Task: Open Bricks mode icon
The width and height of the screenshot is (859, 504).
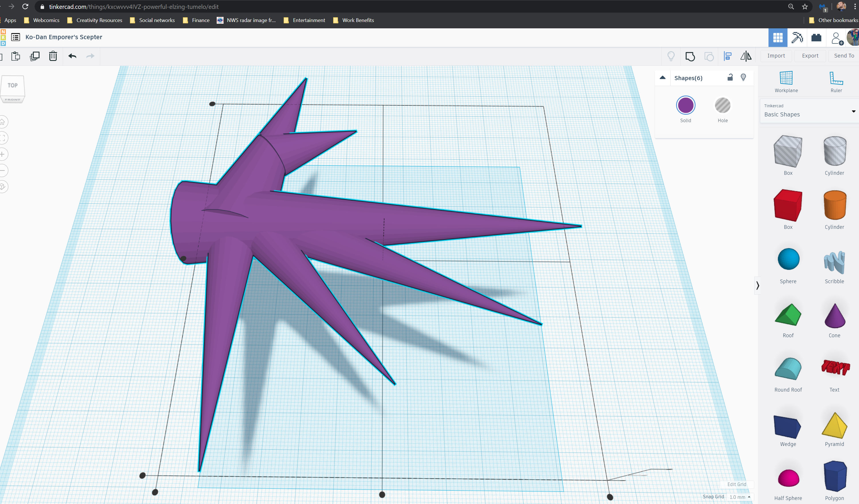Action: [x=816, y=37]
